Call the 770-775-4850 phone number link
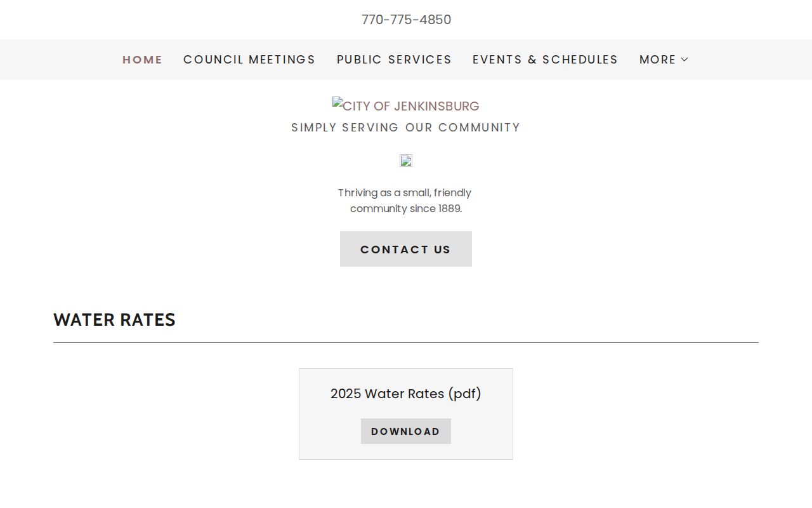This screenshot has width=812, height=508. coord(406,20)
